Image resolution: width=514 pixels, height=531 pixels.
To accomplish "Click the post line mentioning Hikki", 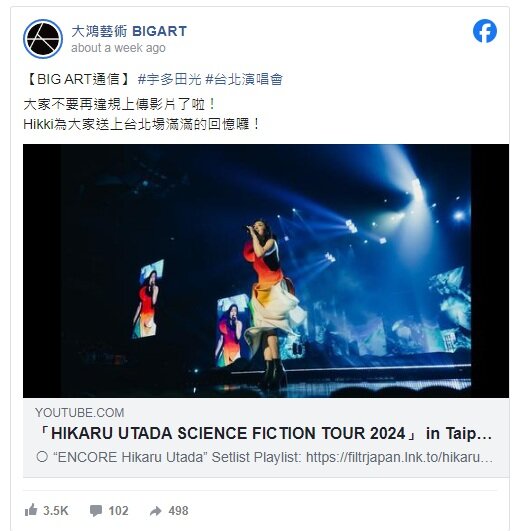I will click(141, 124).
